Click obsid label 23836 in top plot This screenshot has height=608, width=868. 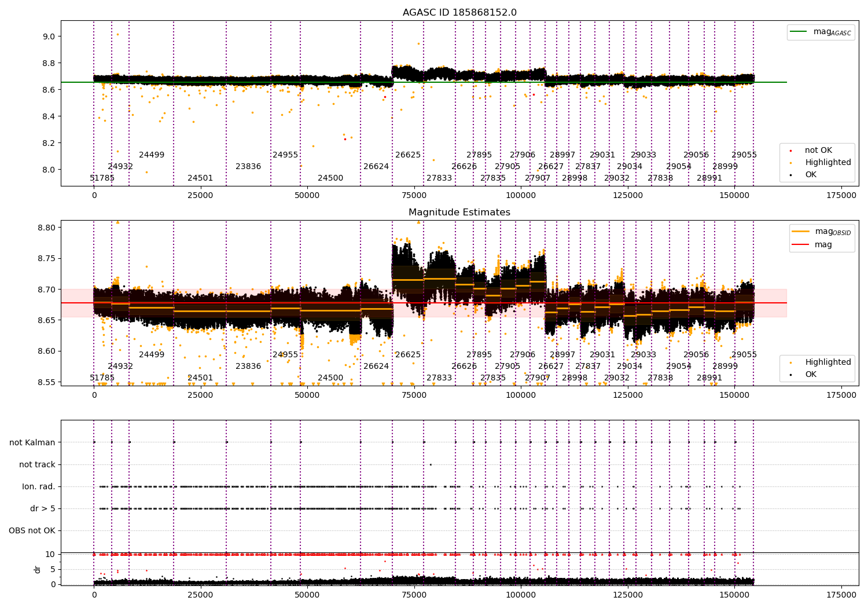point(248,166)
